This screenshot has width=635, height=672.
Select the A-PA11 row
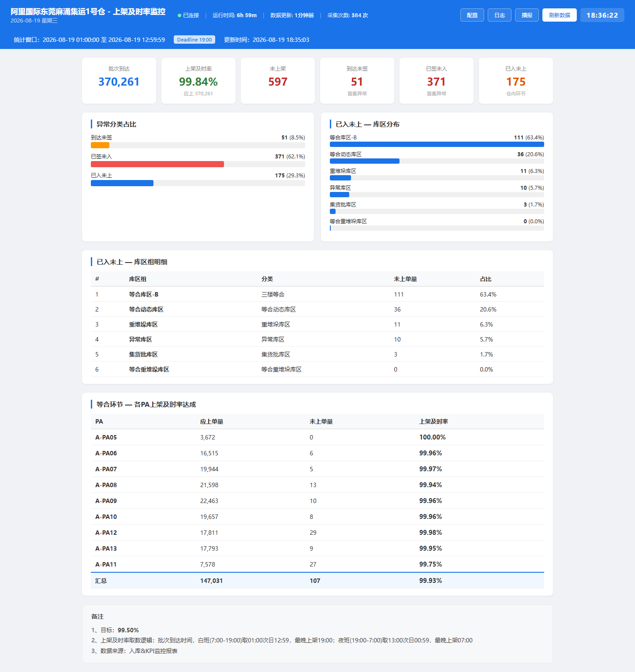point(317,564)
